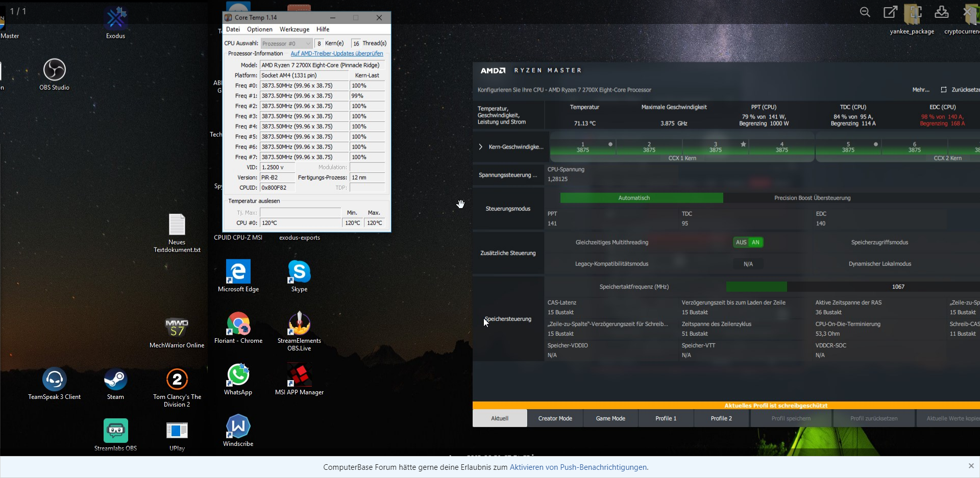Open CPU Auswahl Prozessor #0 dropdown
Viewport: 980px width, 478px height.
point(286,43)
